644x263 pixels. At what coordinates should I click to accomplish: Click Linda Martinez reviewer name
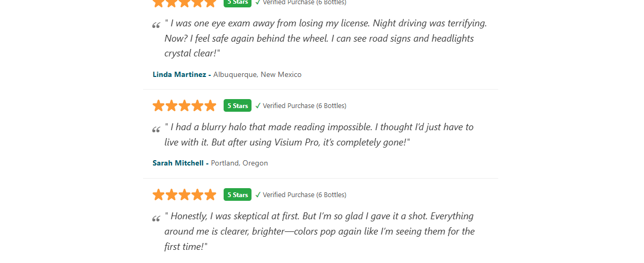tap(179, 75)
